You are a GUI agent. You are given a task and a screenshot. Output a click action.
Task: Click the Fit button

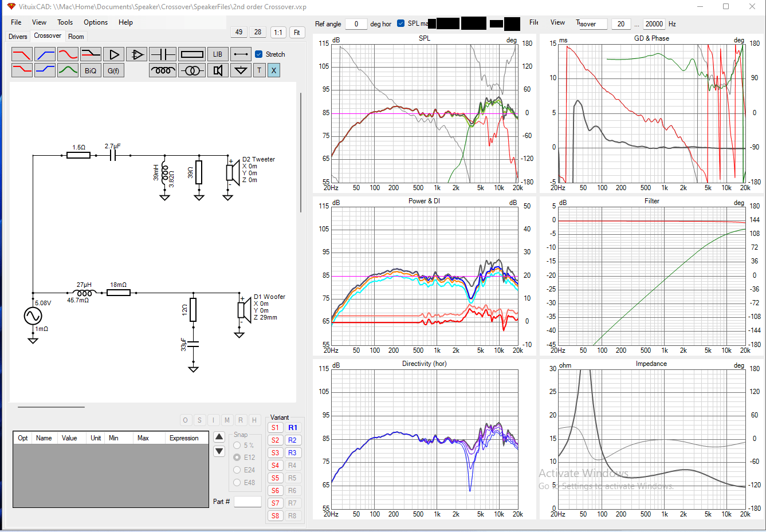click(x=297, y=32)
